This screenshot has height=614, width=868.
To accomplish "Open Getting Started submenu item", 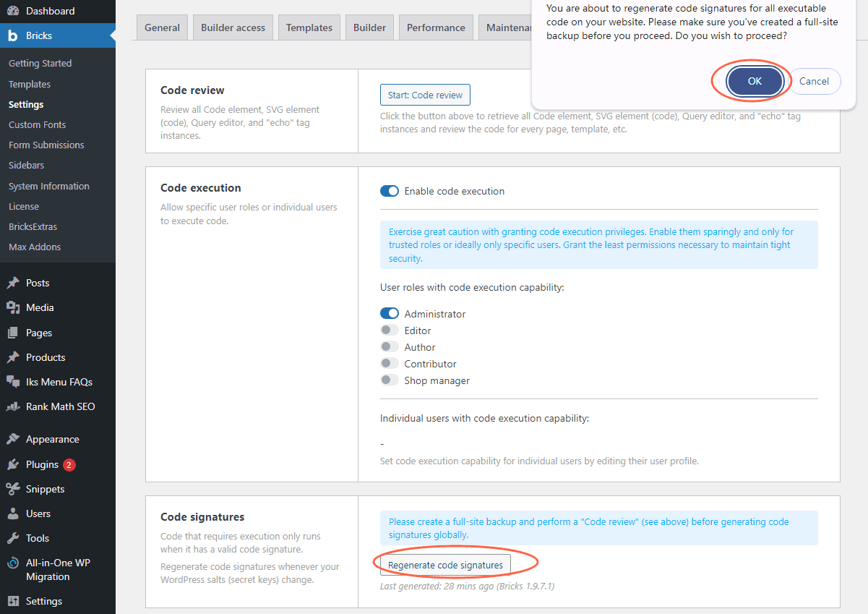I will (40, 64).
